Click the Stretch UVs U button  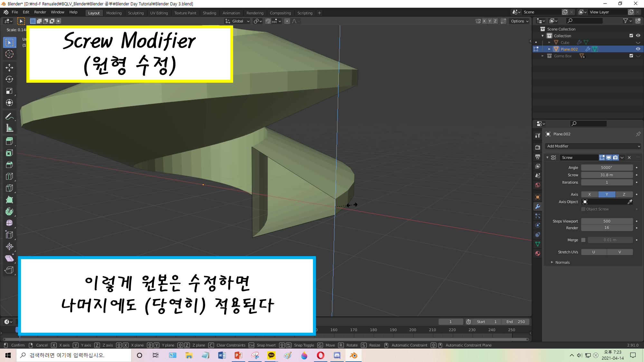[x=593, y=252]
